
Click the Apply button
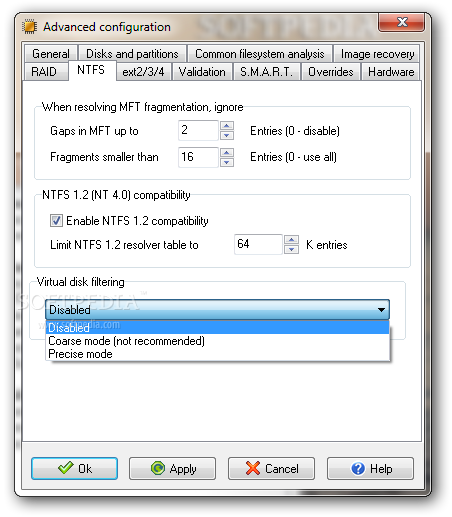[x=173, y=468]
